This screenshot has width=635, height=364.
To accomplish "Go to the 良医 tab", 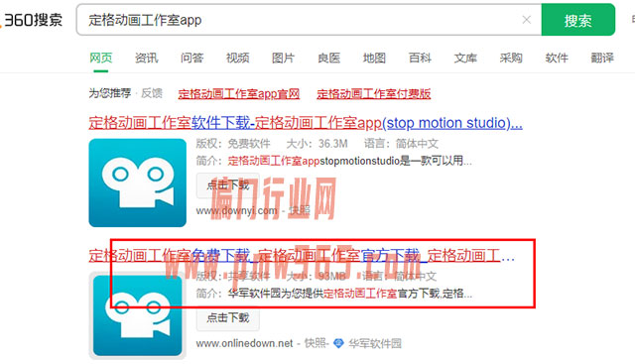I will pos(328,58).
